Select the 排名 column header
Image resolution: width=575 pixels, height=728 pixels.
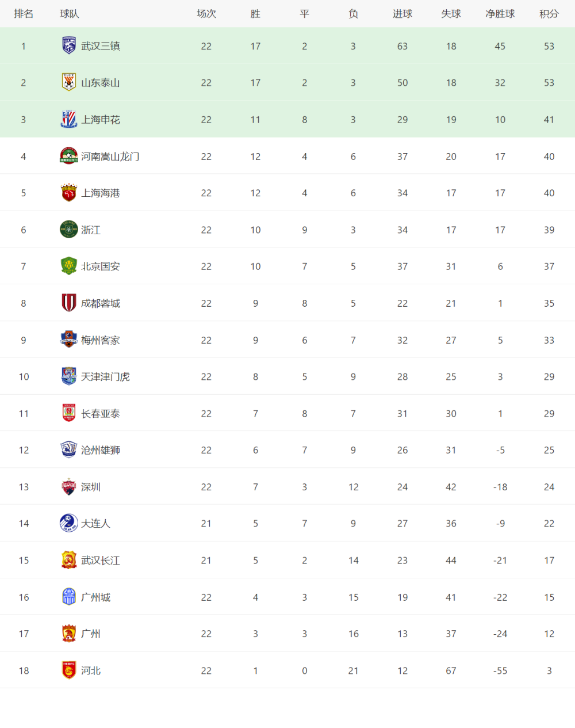click(x=24, y=14)
